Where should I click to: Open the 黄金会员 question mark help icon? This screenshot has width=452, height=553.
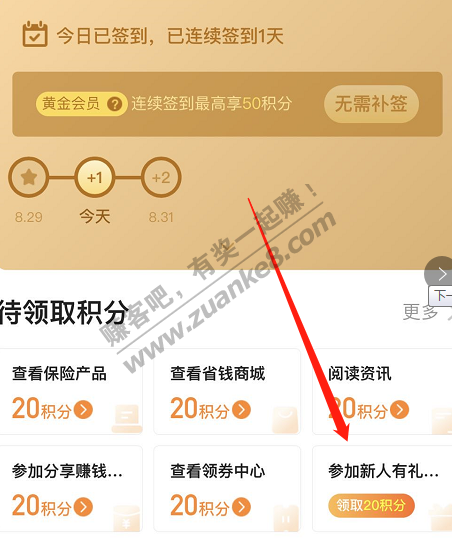coord(115,104)
